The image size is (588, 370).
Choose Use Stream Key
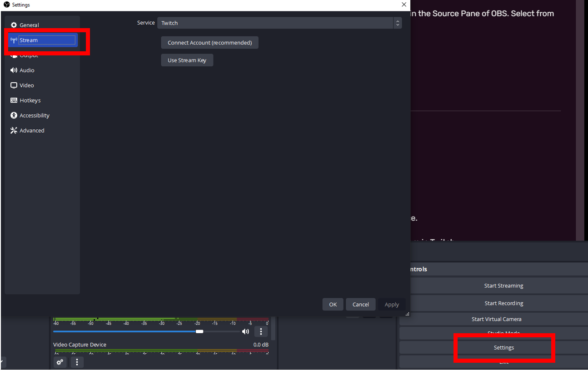(187, 60)
